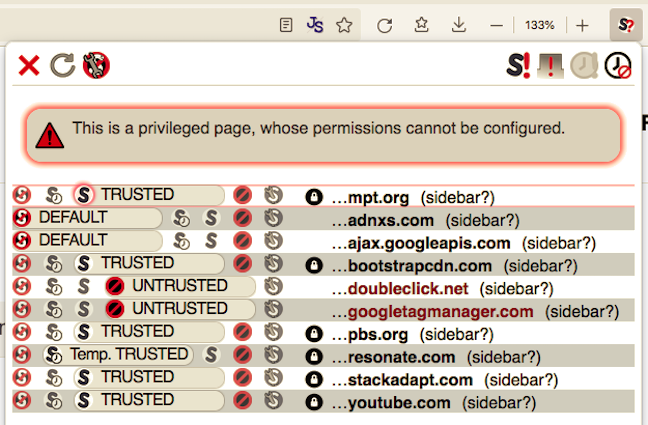Set ajax.googleapis.com to Temp. Trusted
The image size is (648, 425).
click(x=181, y=240)
